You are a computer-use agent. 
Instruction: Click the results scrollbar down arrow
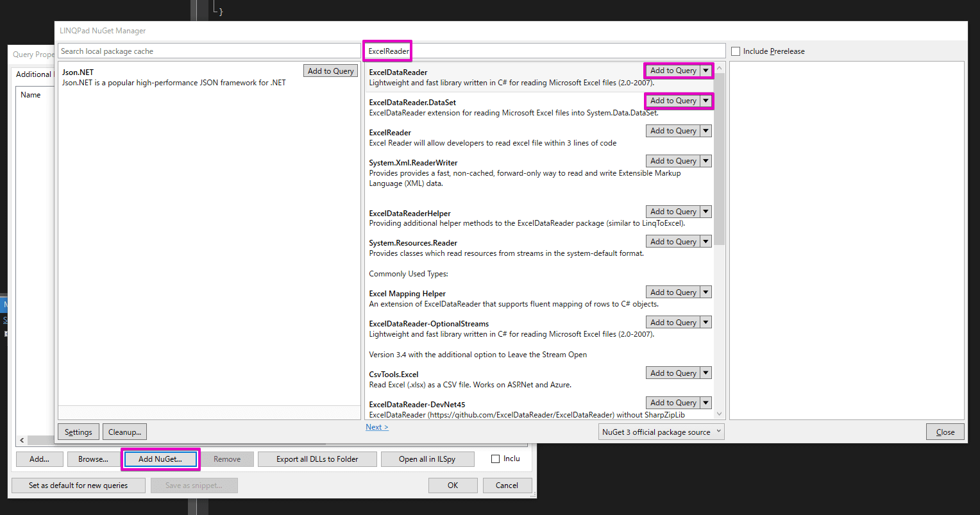pyautogui.click(x=719, y=414)
